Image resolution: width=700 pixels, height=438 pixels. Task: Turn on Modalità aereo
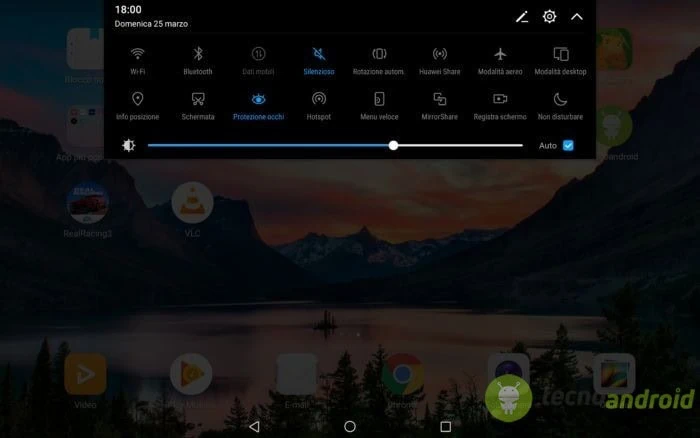500,61
